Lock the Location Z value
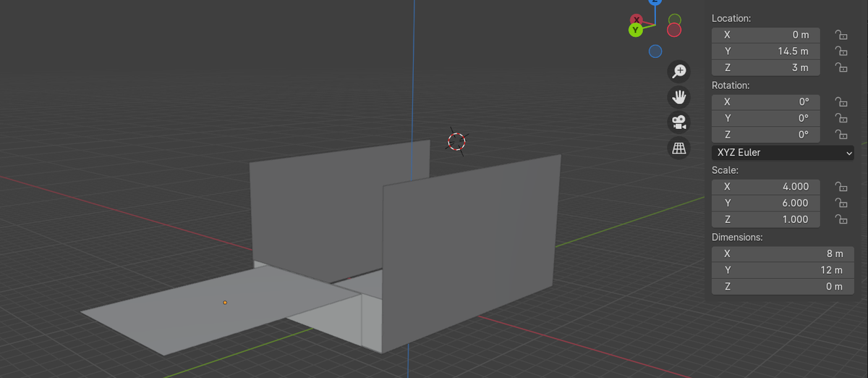This screenshot has height=378, width=868. (841, 67)
